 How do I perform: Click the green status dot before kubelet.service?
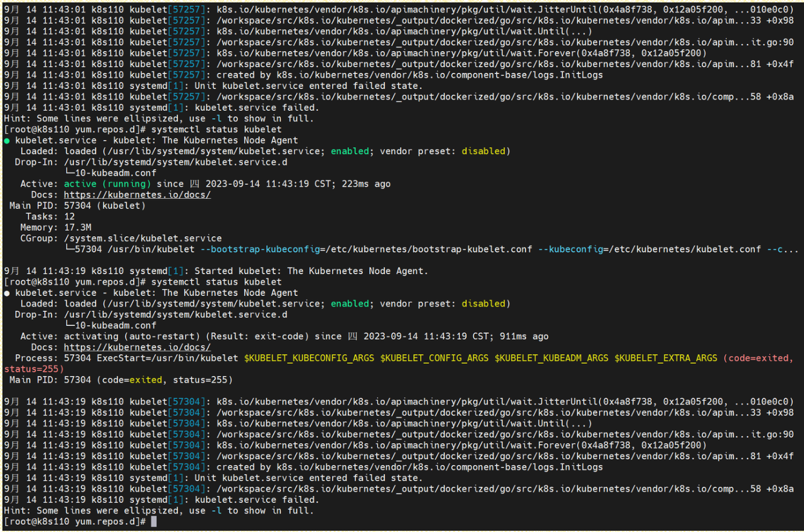(7, 140)
